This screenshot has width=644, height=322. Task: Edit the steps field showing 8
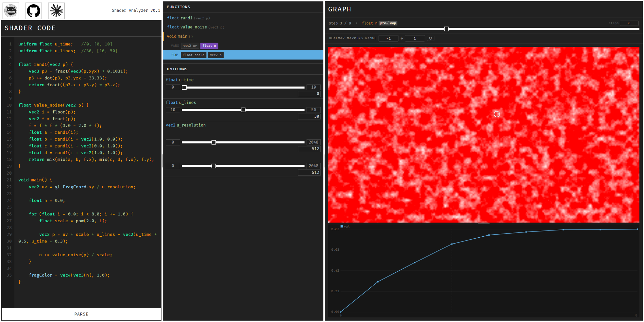pos(629,23)
